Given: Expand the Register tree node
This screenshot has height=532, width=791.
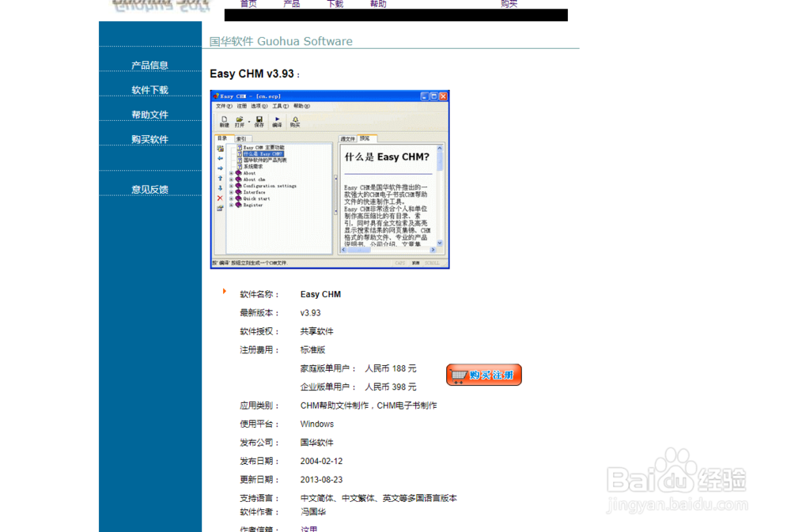Looking at the screenshot, I should click(232, 206).
